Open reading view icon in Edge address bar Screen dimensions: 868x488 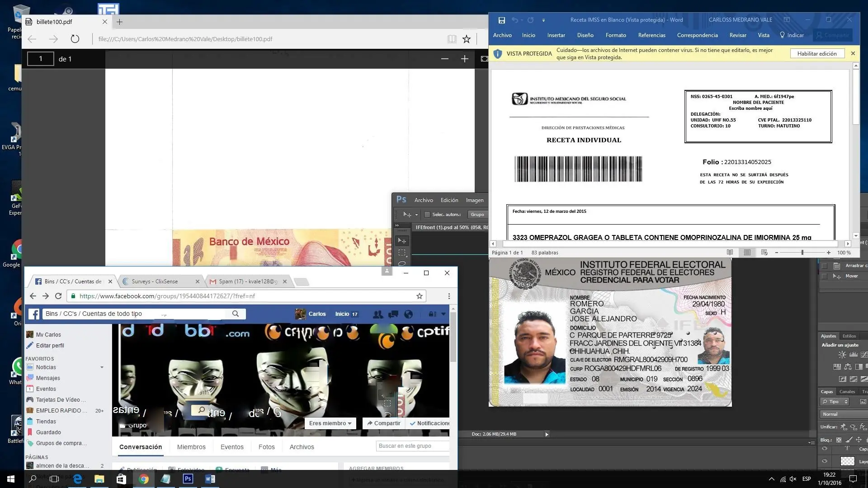point(452,39)
